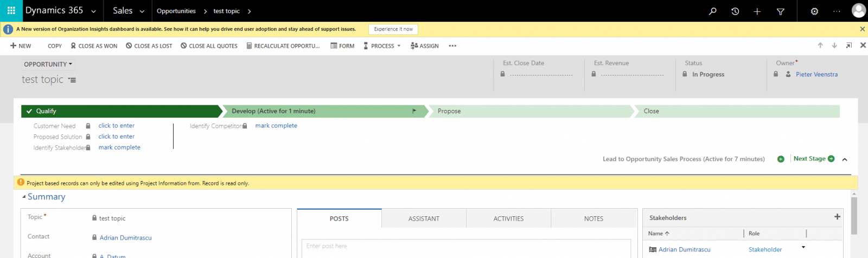Viewport: 868px width, 258px height.
Task: Open the test topic breadcrumb
Action: pyautogui.click(x=226, y=11)
